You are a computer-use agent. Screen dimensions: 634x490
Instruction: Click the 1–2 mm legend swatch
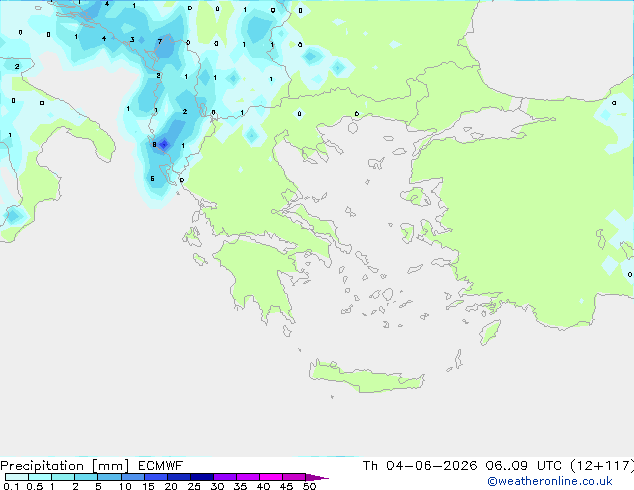coord(63,477)
